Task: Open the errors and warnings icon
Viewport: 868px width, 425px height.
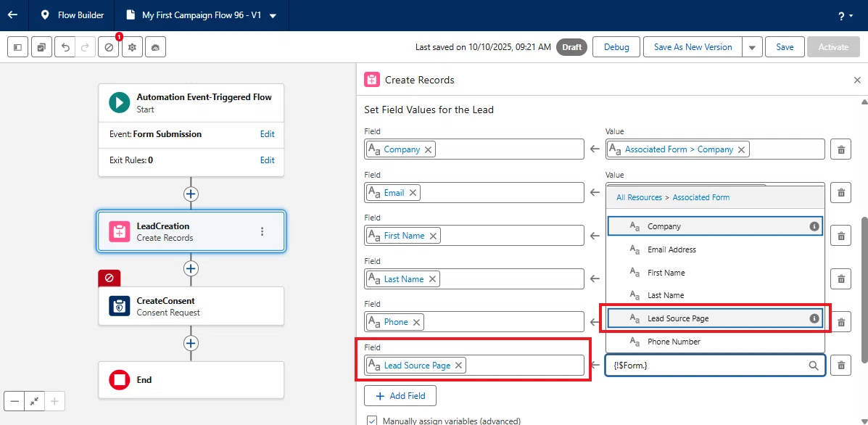Action: coord(109,47)
